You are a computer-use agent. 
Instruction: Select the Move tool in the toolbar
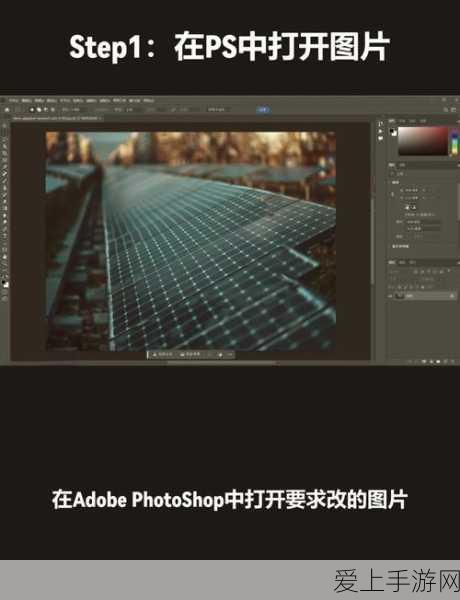[5, 126]
